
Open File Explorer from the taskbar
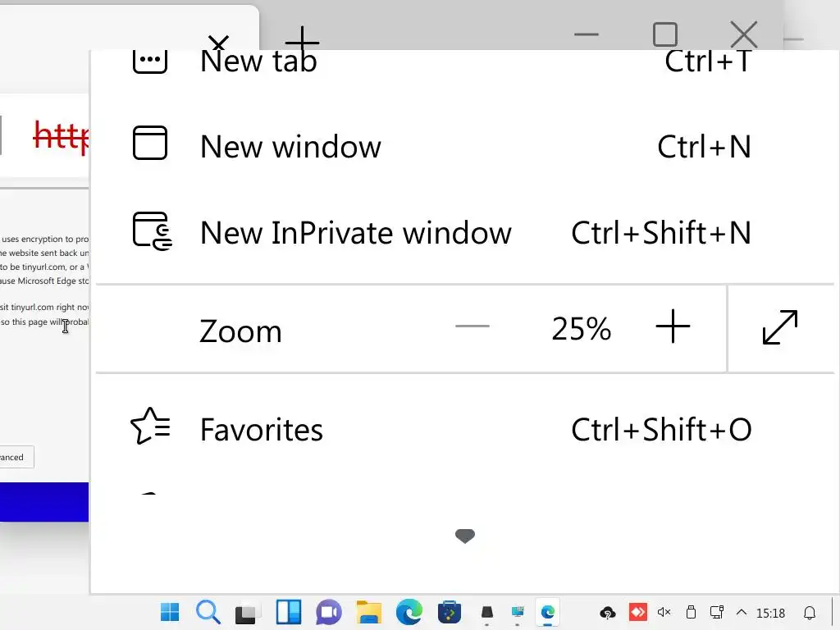pyautogui.click(x=369, y=612)
